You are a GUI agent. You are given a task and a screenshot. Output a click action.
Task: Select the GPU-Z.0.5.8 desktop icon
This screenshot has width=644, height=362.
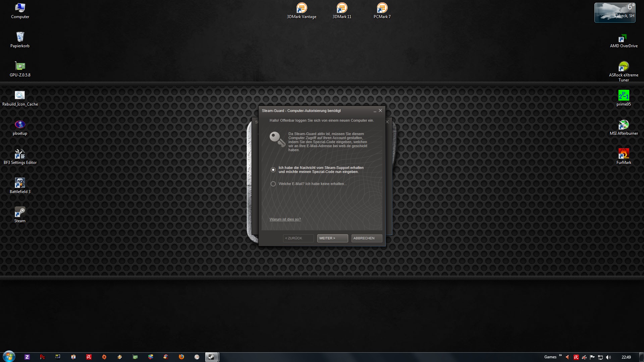pos(20,69)
